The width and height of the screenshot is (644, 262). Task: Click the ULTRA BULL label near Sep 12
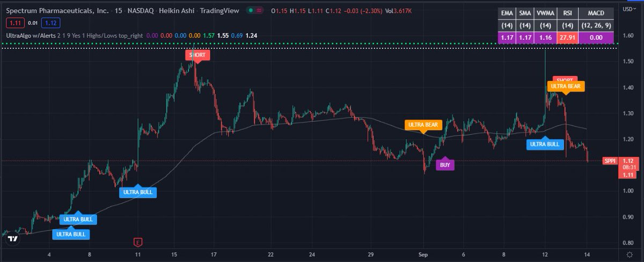545,144
